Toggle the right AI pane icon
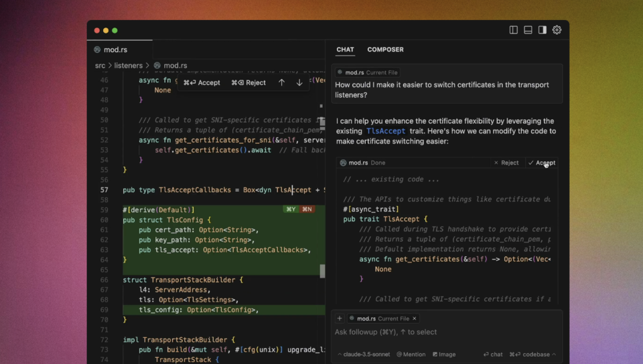Image resolution: width=643 pixels, height=364 pixels. coord(543,30)
